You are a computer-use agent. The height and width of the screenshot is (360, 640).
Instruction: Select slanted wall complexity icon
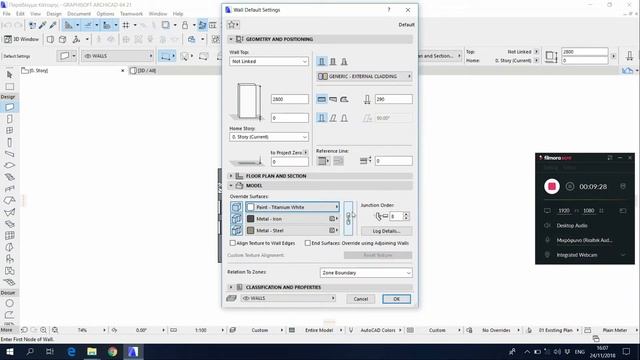(x=333, y=118)
